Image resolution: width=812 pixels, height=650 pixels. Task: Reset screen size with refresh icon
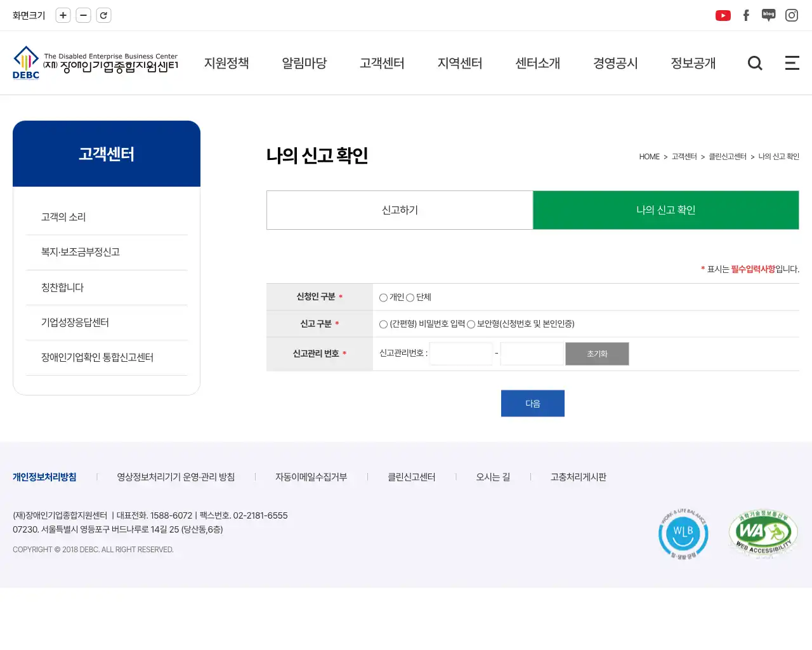(103, 15)
